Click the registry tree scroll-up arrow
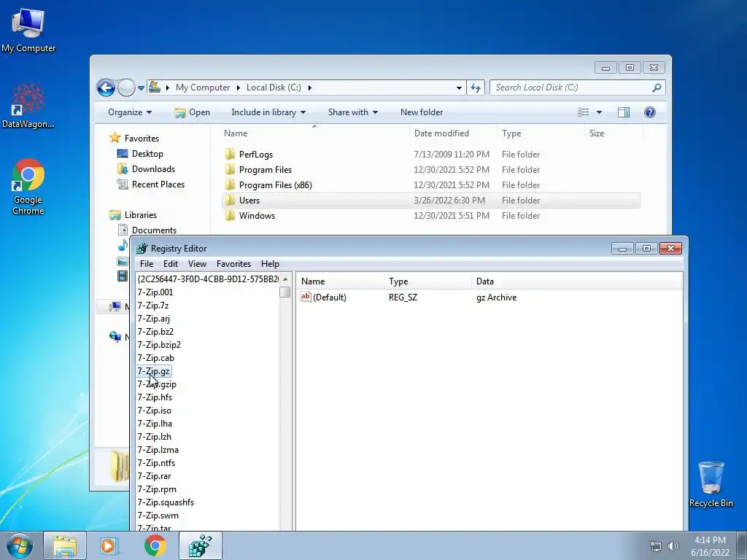 [x=285, y=279]
